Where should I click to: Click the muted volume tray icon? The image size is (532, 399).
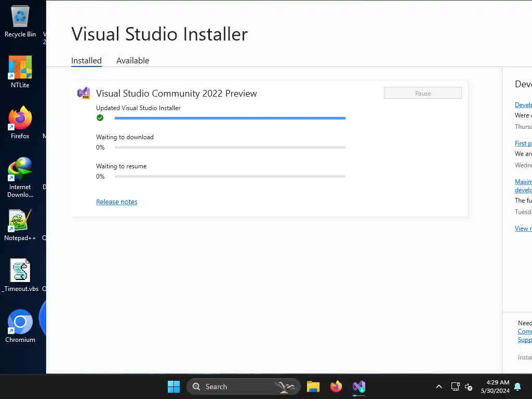coord(469,387)
